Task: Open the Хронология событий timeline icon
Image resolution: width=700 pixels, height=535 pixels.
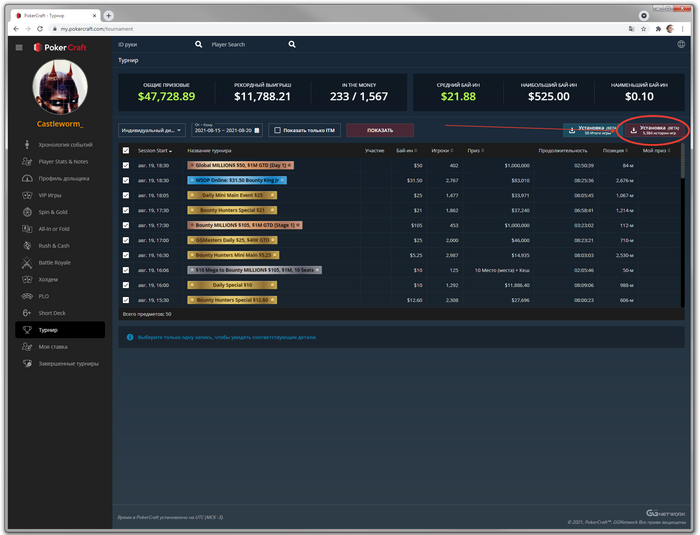Action: [27, 144]
